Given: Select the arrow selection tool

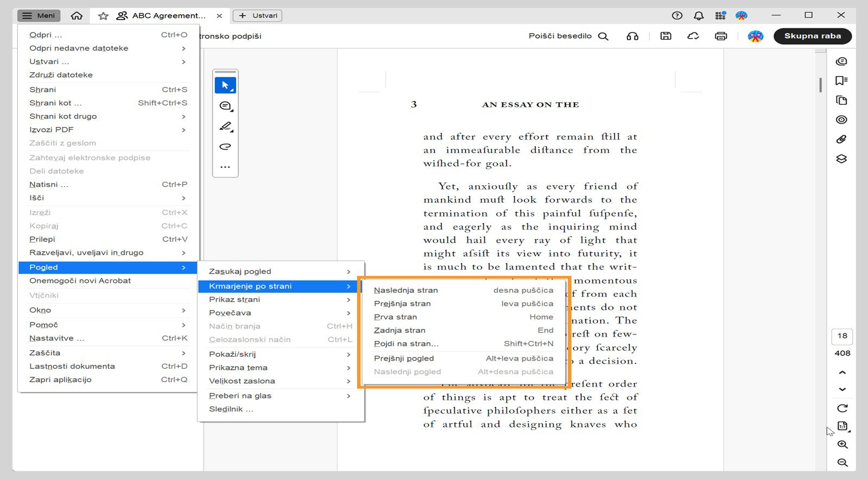Looking at the screenshot, I should coord(225,85).
